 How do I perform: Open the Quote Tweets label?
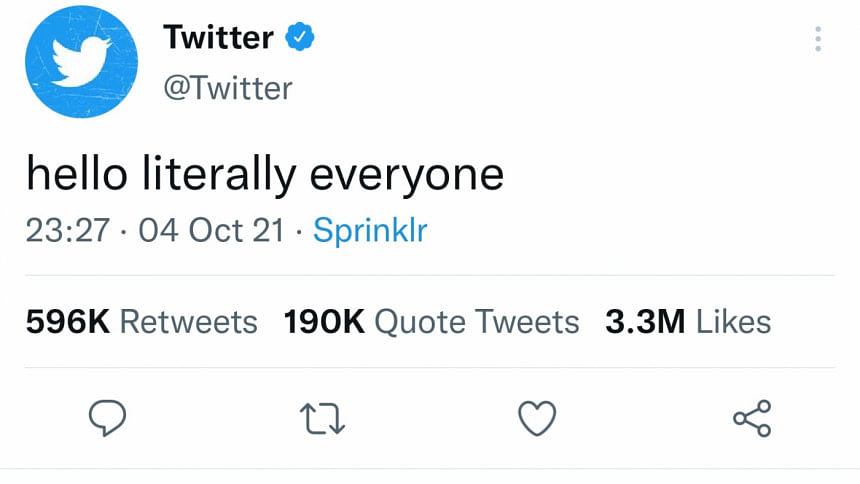pos(477,322)
